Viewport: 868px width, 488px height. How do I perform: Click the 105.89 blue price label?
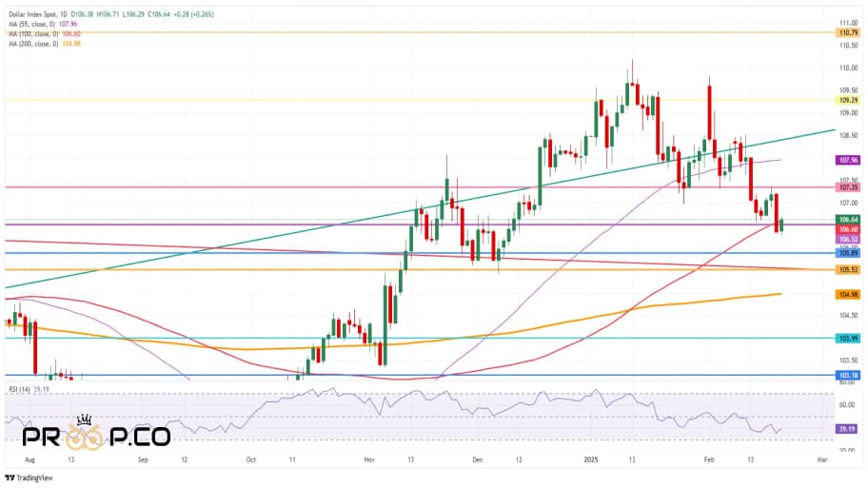tap(848, 253)
